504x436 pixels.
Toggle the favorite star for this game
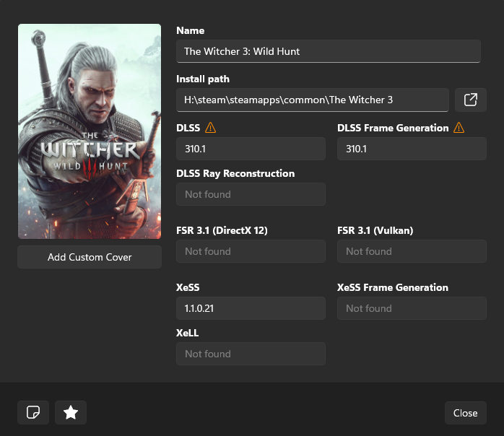click(x=71, y=412)
